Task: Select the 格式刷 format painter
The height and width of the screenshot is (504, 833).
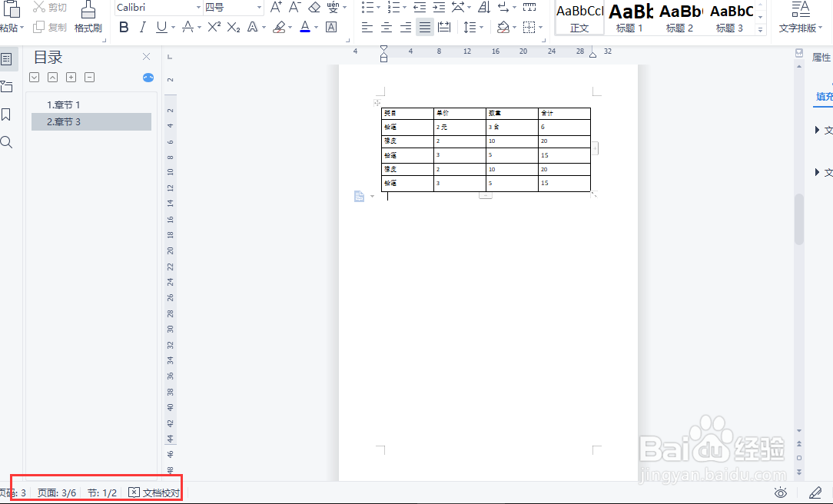Action: point(88,17)
